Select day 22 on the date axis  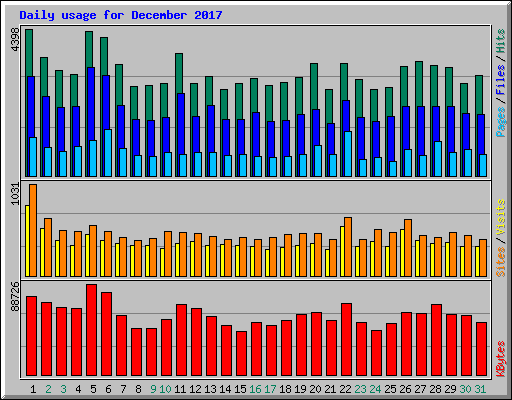pyautogui.click(x=345, y=389)
